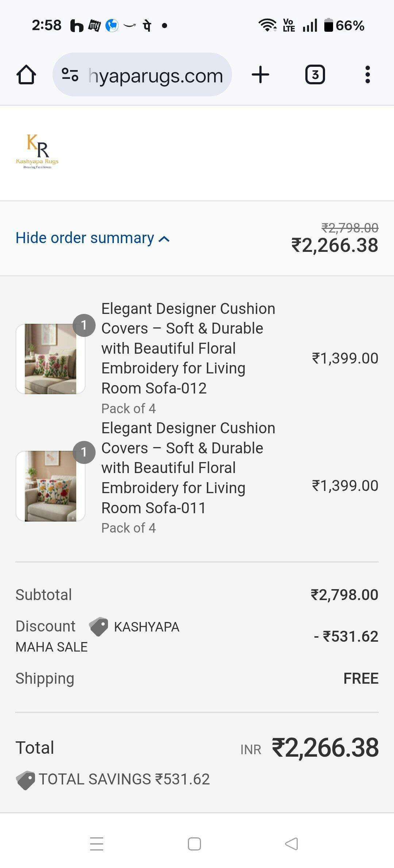This screenshot has height=868, width=394.
Task: Tap the battery 66% status indicator
Action: (x=344, y=26)
